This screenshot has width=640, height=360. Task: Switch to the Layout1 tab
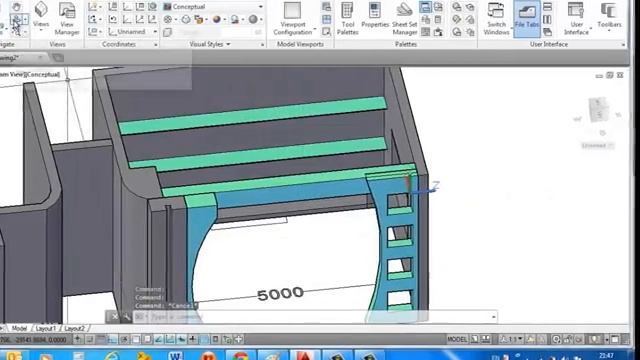(45, 328)
